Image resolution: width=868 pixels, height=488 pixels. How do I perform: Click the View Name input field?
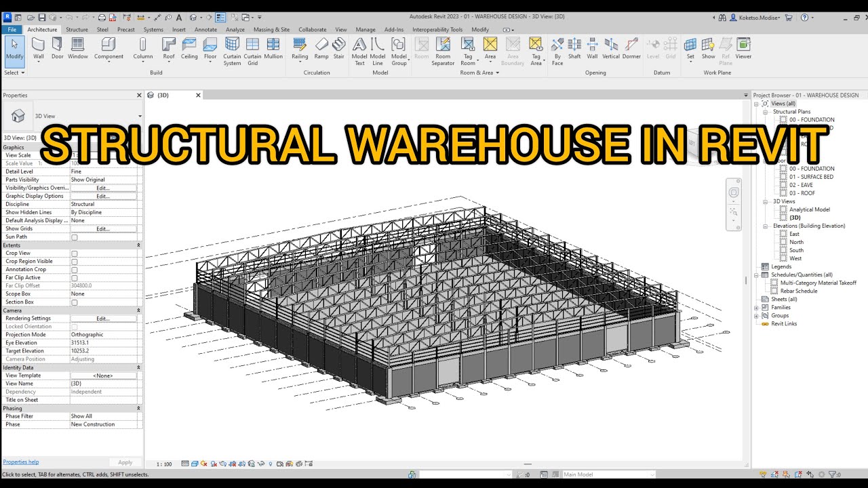103,384
